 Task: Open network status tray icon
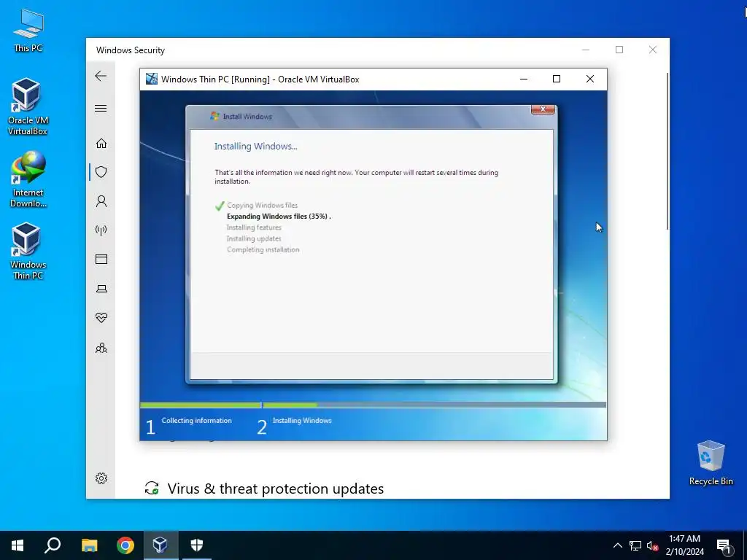[x=635, y=545]
